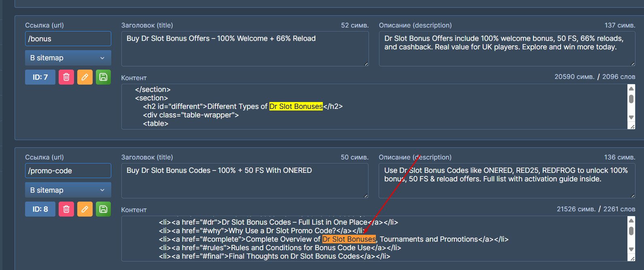
Task: Edit the /promo-code entry with pencil icon
Action: (x=85, y=209)
